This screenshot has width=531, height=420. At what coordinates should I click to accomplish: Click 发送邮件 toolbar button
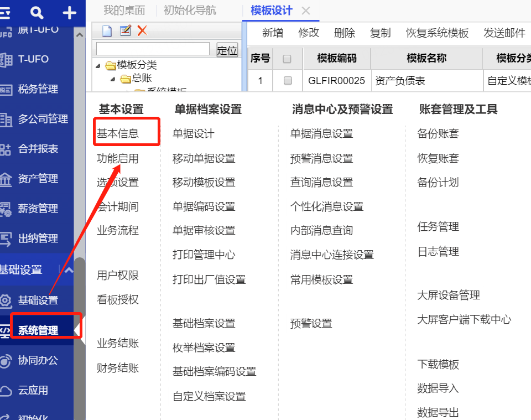click(504, 33)
